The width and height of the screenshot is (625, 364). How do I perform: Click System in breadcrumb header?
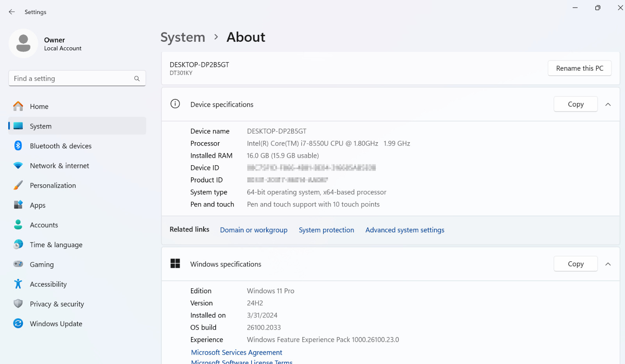(x=183, y=37)
